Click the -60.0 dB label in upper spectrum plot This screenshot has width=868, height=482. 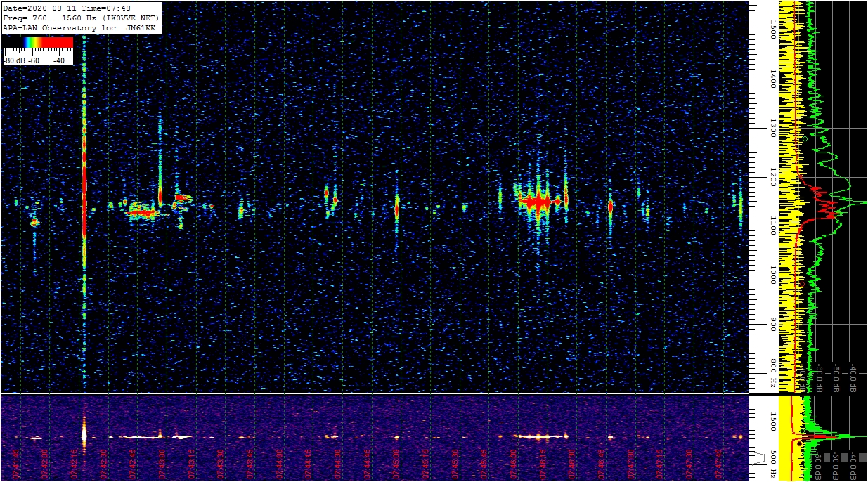819,378
